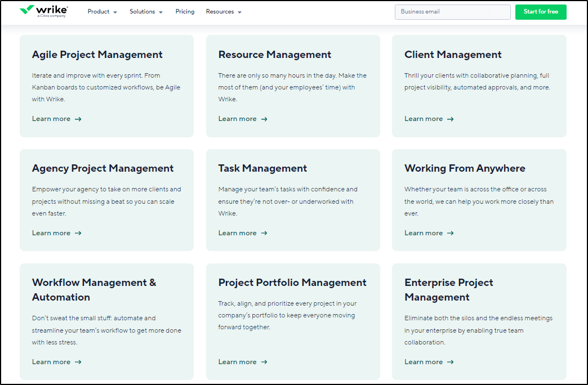The image size is (588, 385).
Task: Focus the Business email input field
Action: 452,12
